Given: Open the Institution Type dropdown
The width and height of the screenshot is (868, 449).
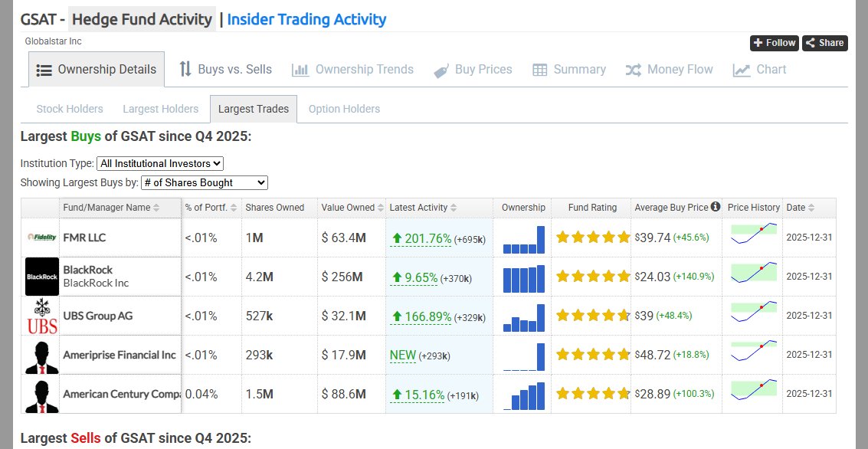Looking at the screenshot, I should pos(159,163).
